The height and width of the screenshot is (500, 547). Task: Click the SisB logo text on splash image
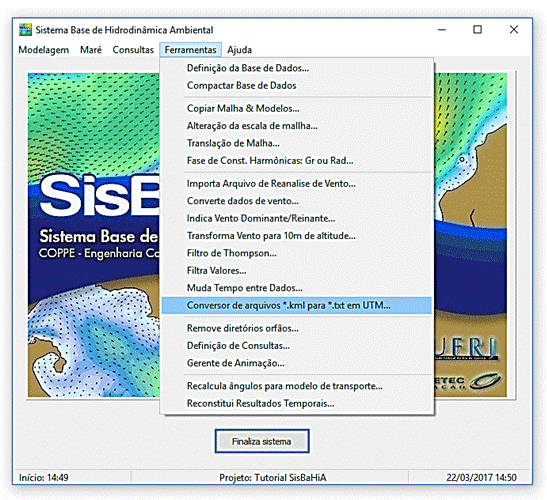click(100, 195)
